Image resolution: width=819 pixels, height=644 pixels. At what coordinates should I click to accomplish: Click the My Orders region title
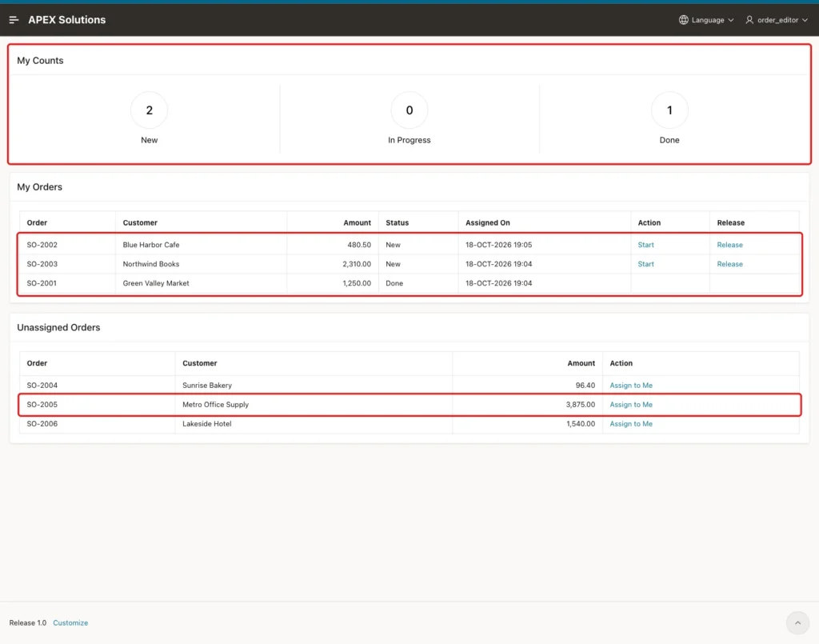click(40, 187)
